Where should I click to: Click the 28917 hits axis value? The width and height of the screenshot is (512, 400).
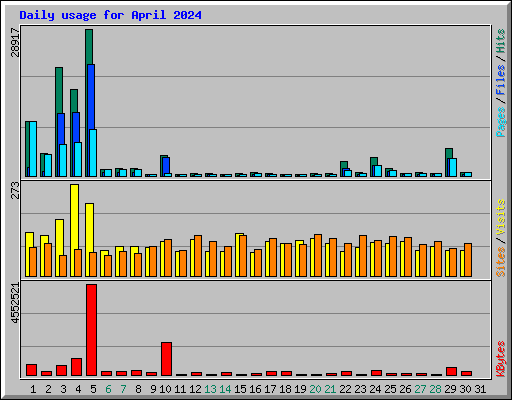(15, 42)
